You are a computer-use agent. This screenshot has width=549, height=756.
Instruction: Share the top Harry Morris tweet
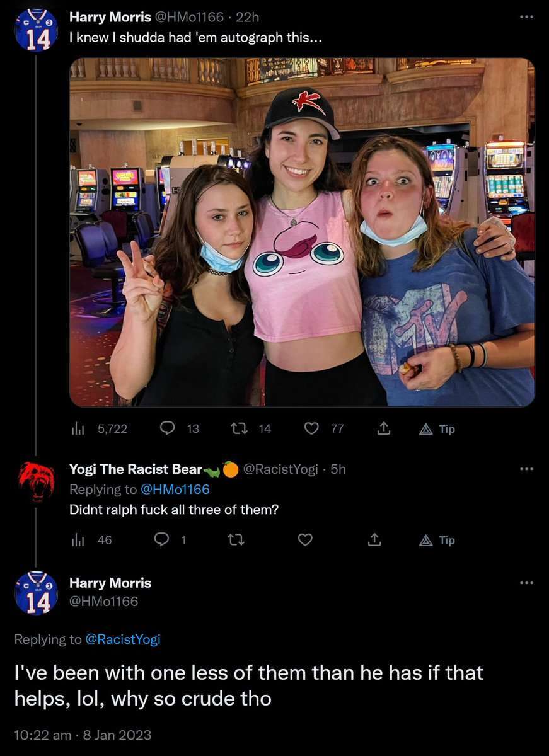[382, 429]
